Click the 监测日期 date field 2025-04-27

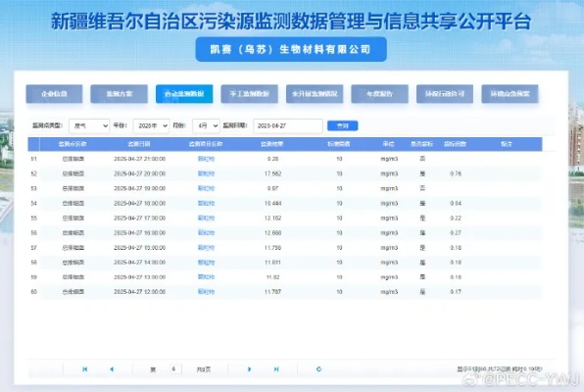coord(288,126)
